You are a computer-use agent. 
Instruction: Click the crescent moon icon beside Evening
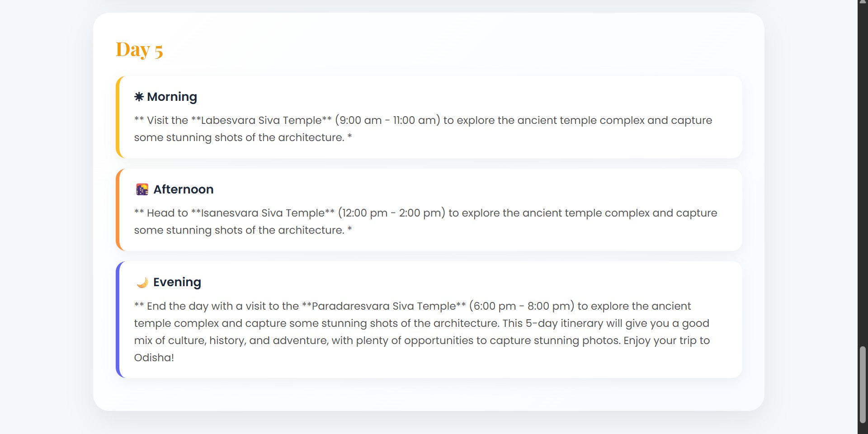click(142, 283)
